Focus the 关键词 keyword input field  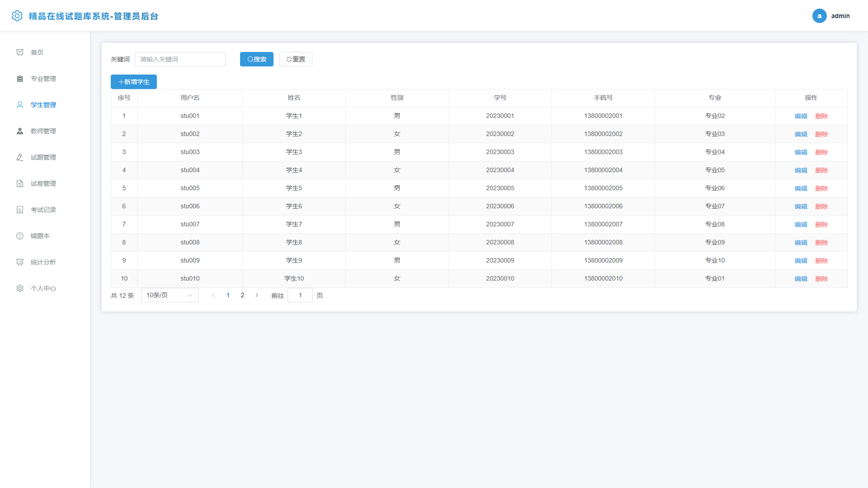[x=180, y=59]
